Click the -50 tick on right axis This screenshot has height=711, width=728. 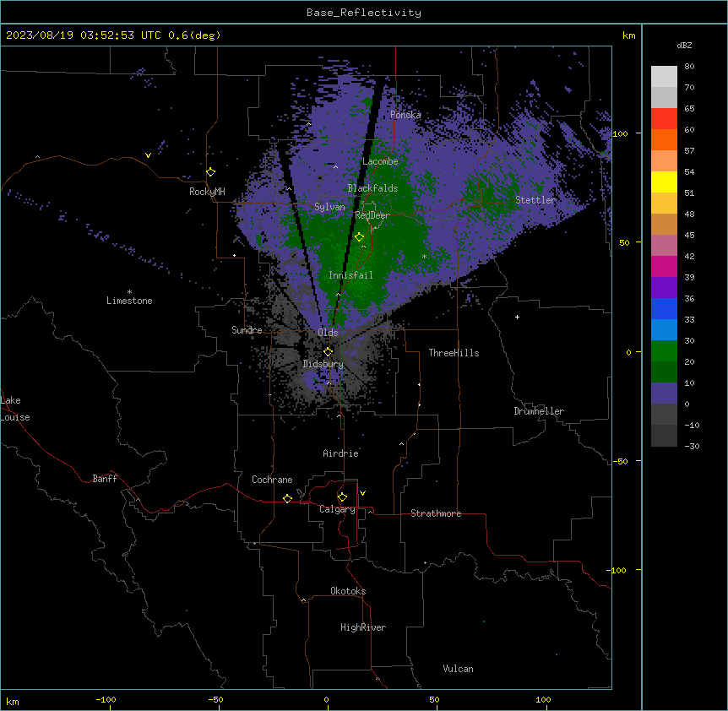coord(620,461)
